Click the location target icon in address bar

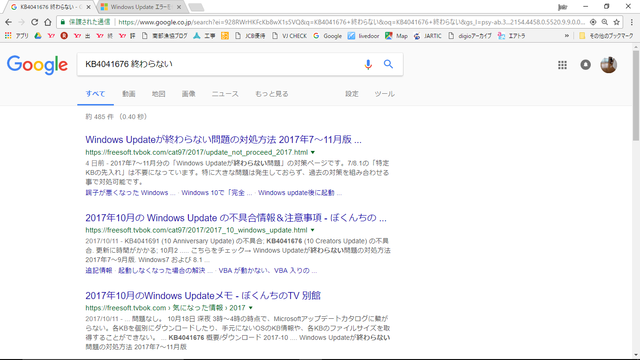(593, 22)
